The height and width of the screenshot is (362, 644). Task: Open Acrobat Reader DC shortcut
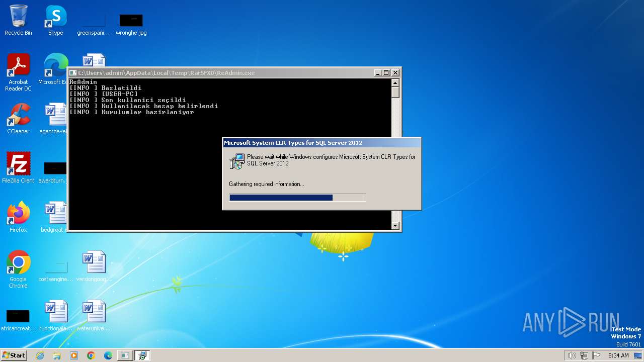(18, 72)
